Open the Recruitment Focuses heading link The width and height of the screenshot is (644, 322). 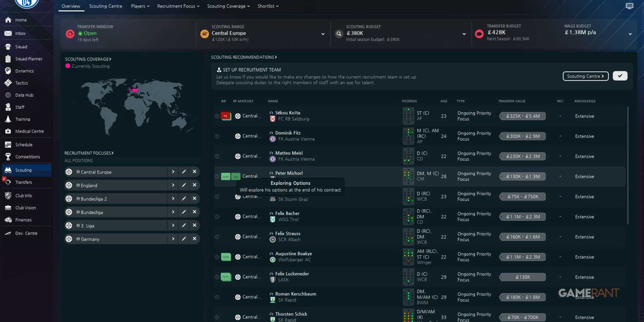tap(89, 153)
